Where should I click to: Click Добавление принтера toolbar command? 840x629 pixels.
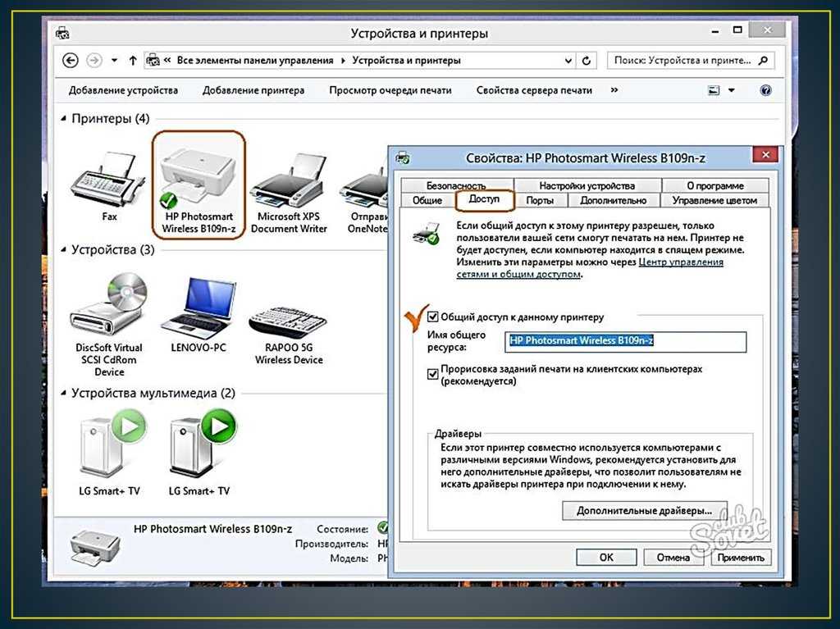tap(253, 90)
